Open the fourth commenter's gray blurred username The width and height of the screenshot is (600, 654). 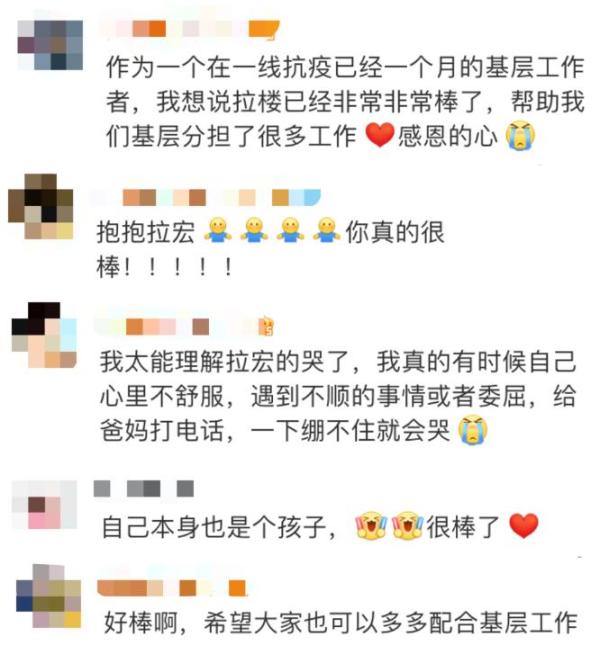pos(144,488)
